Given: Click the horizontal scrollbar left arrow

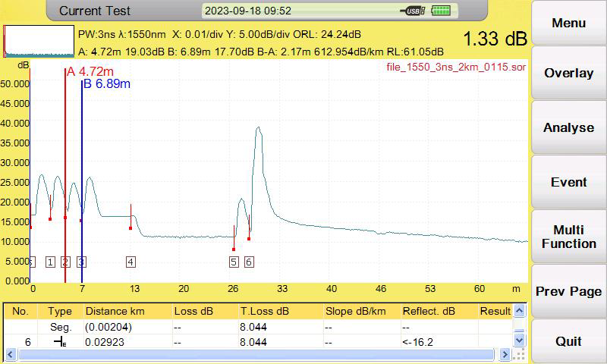Looking at the screenshot, I should pos(10,354).
